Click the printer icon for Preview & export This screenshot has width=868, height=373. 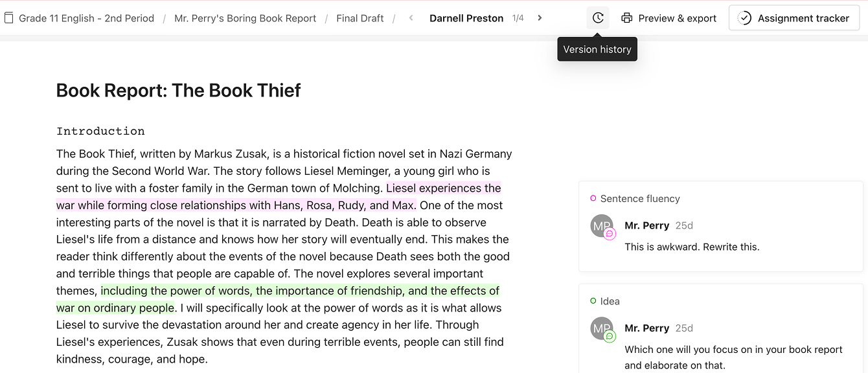coord(626,18)
